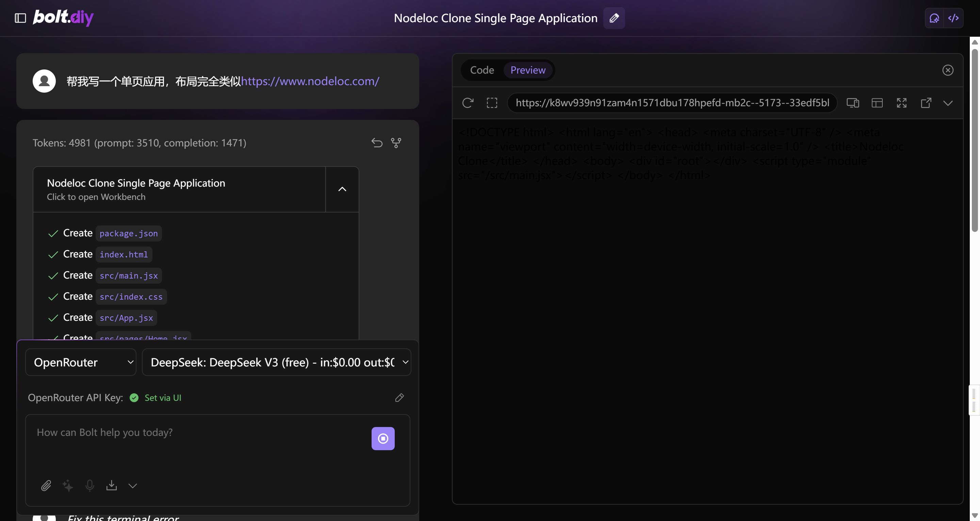Expand preview window size options chevron
The height and width of the screenshot is (521, 980).
(x=948, y=103)
